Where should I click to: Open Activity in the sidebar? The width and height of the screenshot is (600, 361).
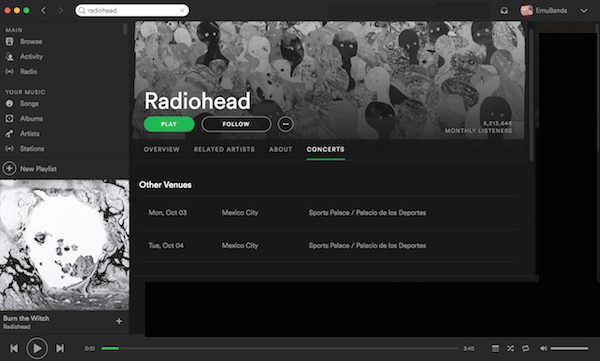[24, 57]
